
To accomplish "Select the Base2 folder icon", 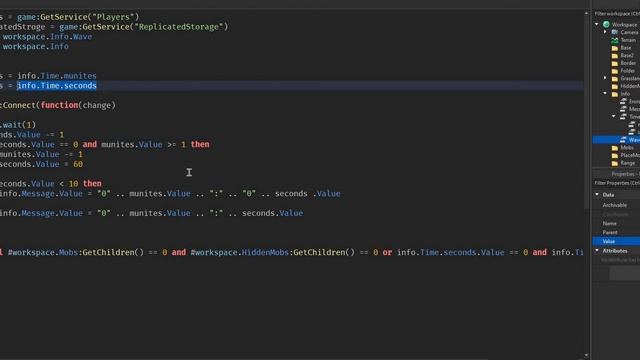I will (615, 56).
